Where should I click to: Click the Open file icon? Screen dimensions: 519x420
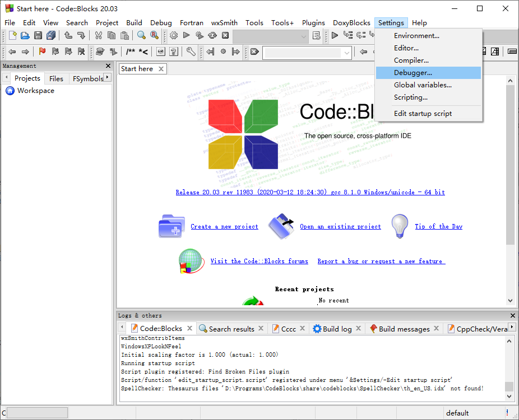coord(25,35)
